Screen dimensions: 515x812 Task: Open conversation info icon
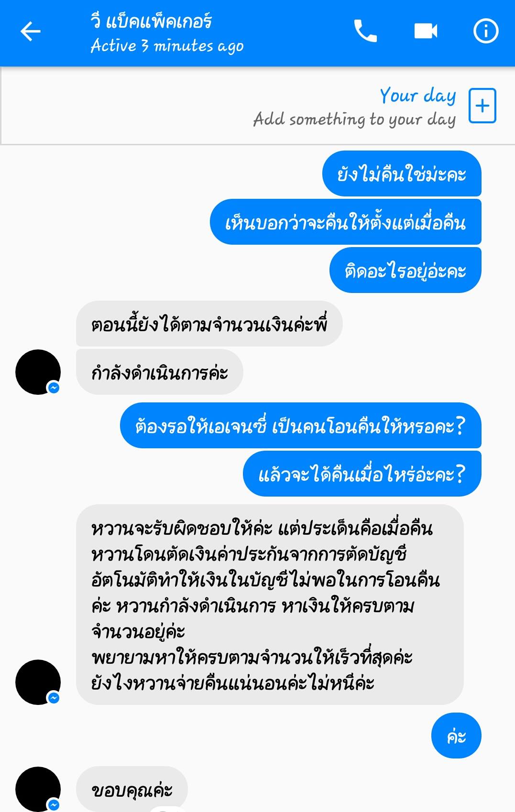click(486, 32)
